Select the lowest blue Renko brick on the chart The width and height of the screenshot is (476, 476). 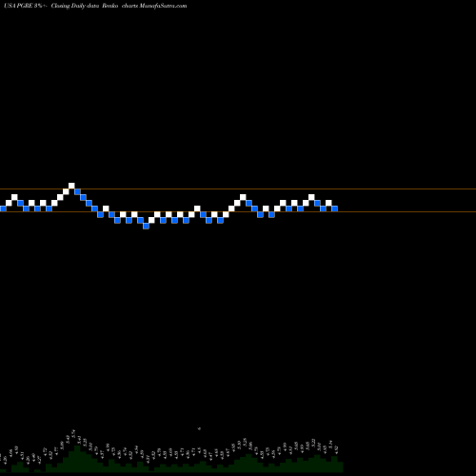click(x=146, y=226)
